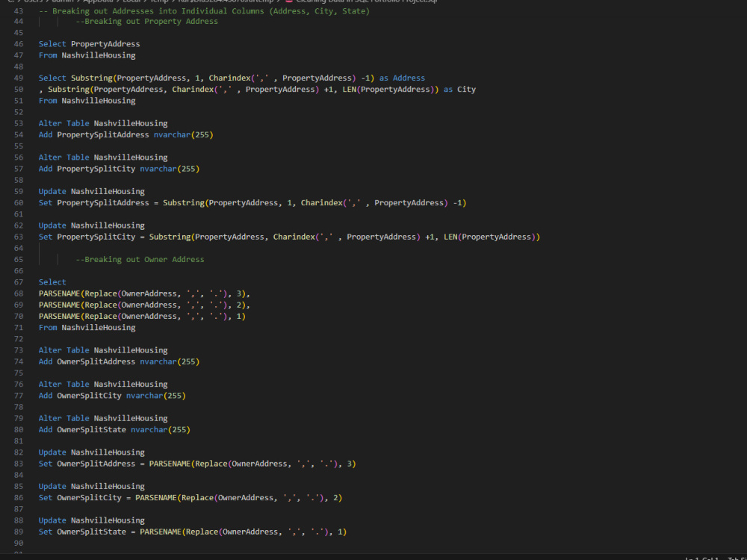This screenshot has height=560, width=747.
Task: Click 'OwnerSplitAddress' on line 83
Action: coord(96,464)
